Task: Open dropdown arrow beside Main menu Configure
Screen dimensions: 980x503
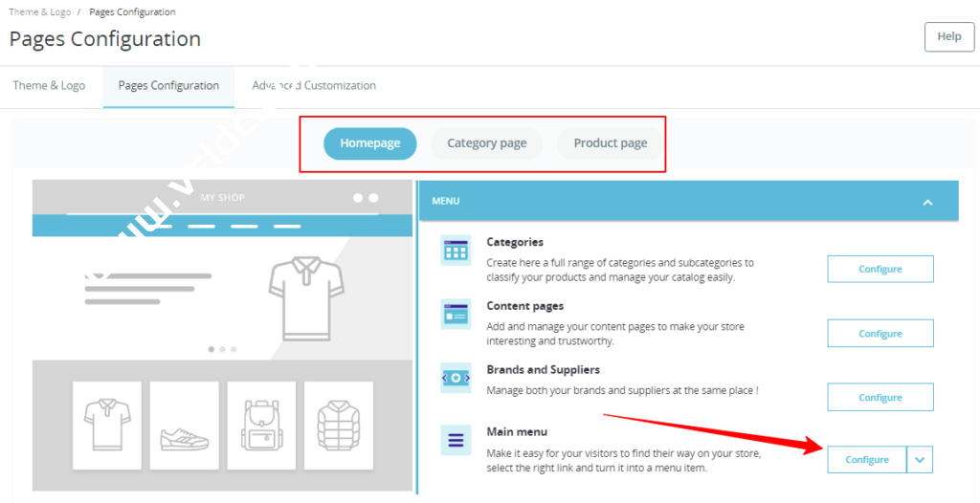Action: click(920, 460)
